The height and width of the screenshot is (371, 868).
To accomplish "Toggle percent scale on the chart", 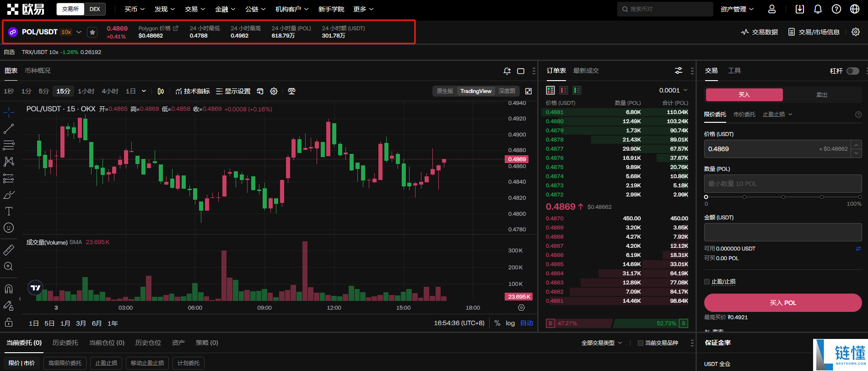I will [x=497, y=323].
